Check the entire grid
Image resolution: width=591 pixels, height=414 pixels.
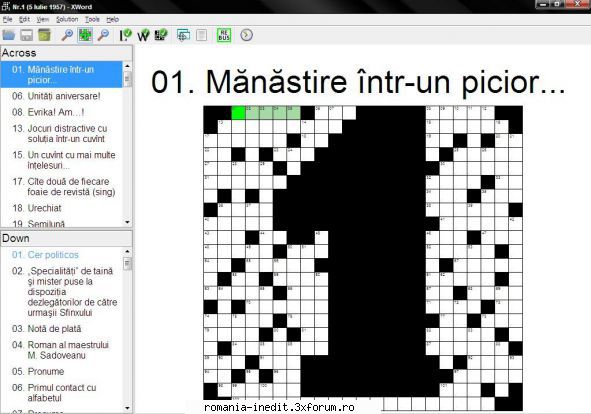(x=161, y=35)
